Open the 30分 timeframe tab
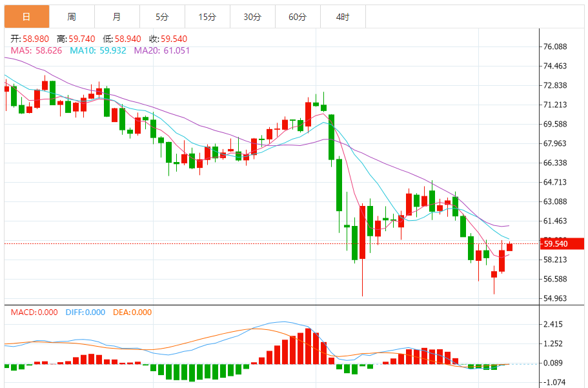588x388 pixels. coord(252,17)
